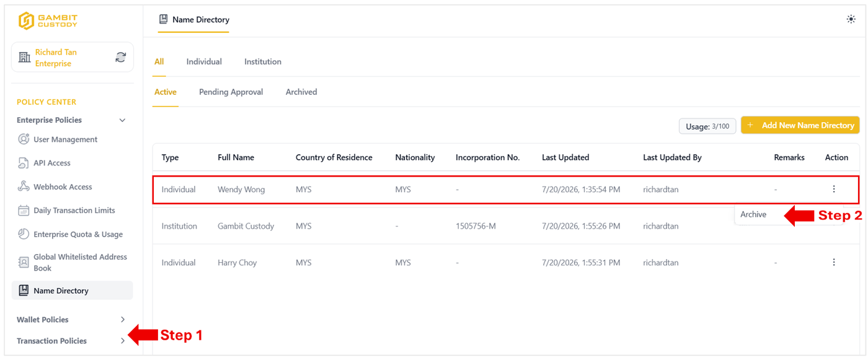Open action menu for Wendy Wong row
868x357 pixels.
(x=834, y=189)
